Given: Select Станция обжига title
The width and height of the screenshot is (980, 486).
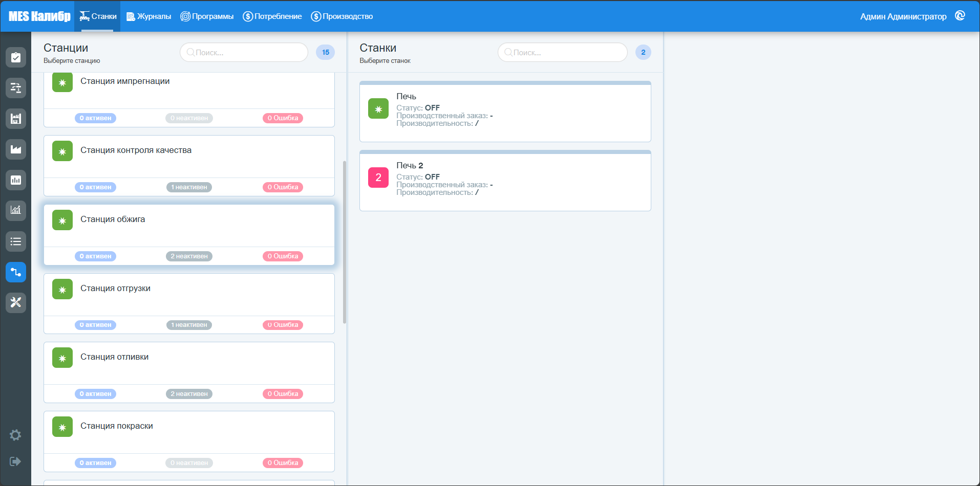Looking at the screenshot, I should click(113, 219).
